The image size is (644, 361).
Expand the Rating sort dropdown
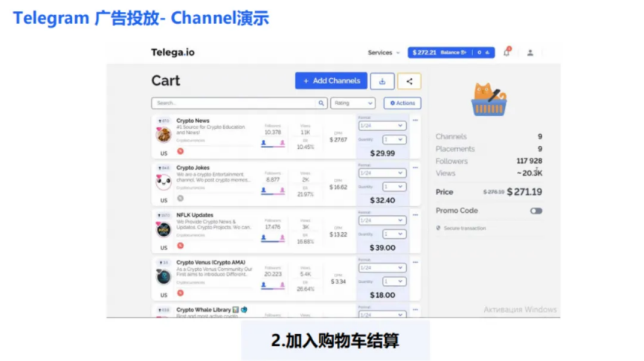[352, 103]
